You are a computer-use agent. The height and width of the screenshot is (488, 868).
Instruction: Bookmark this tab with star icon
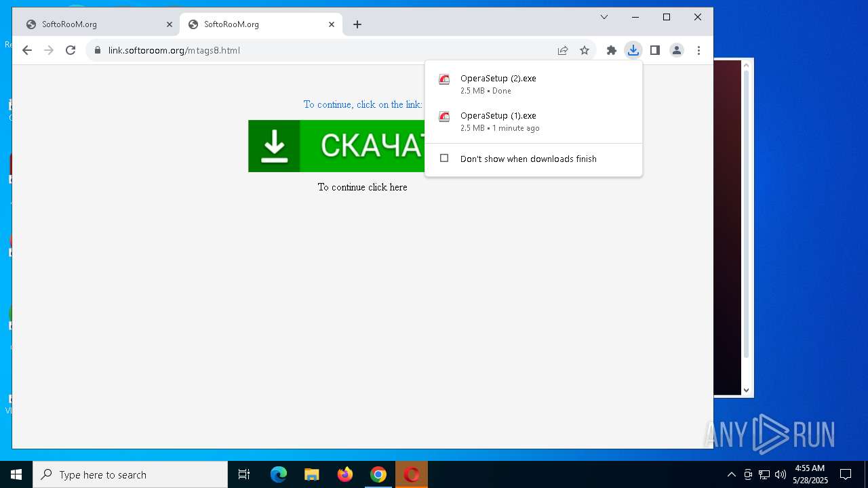[x=585, y=50]
